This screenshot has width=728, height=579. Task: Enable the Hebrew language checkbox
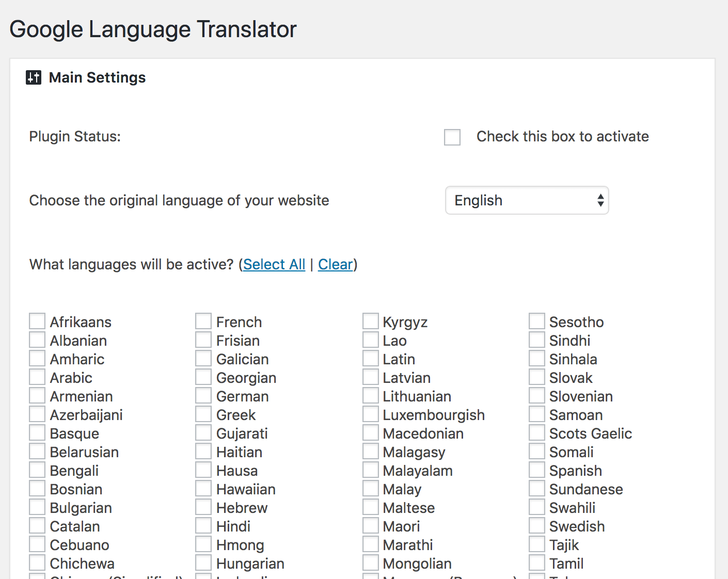[x=203, y=507]
